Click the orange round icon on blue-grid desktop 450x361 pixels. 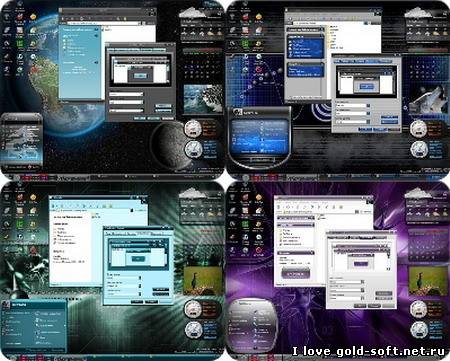click(x=259, y=16)
